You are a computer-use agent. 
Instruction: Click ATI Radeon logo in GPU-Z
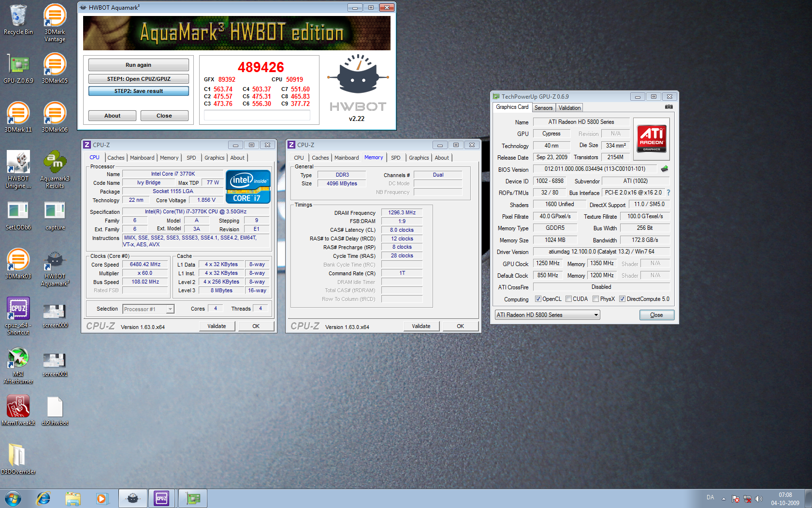[x=652, y=139]
